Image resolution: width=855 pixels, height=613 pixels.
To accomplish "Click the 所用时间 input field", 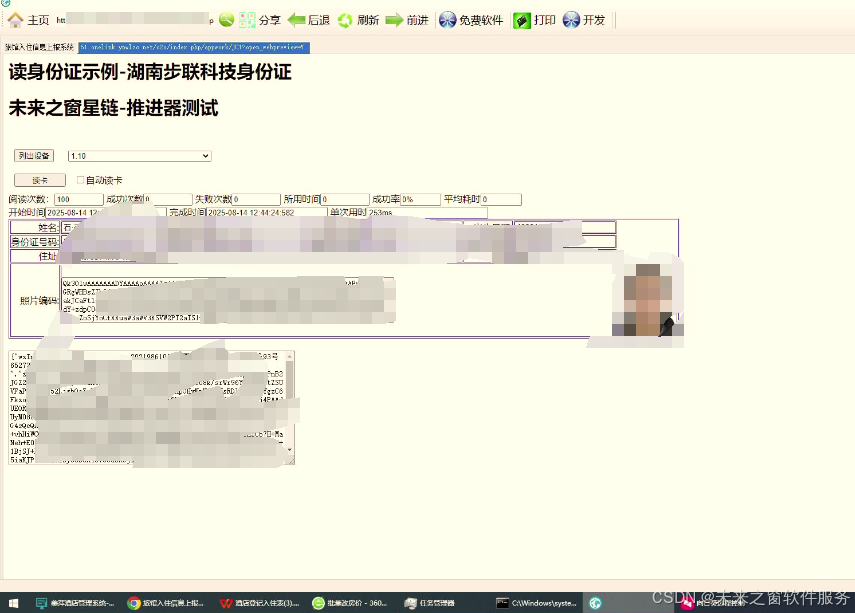I will (345, 199).
